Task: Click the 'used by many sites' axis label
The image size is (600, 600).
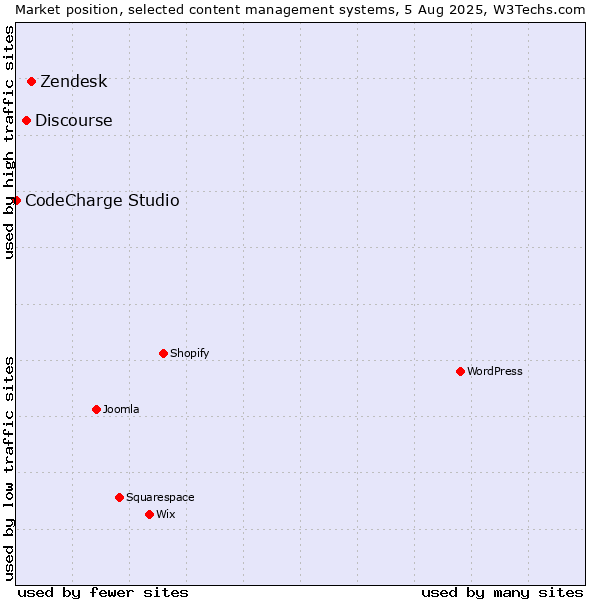Action: click(502, 593)
